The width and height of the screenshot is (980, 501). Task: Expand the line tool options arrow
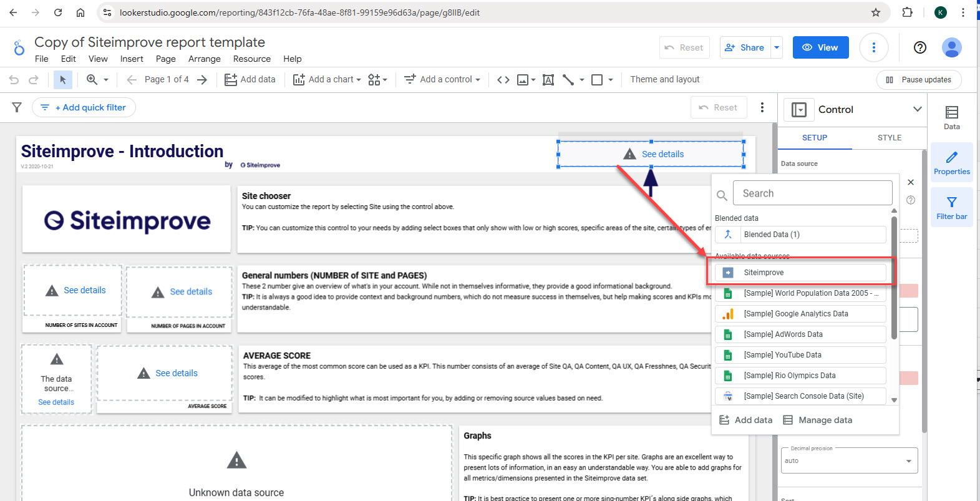point(582,80)
